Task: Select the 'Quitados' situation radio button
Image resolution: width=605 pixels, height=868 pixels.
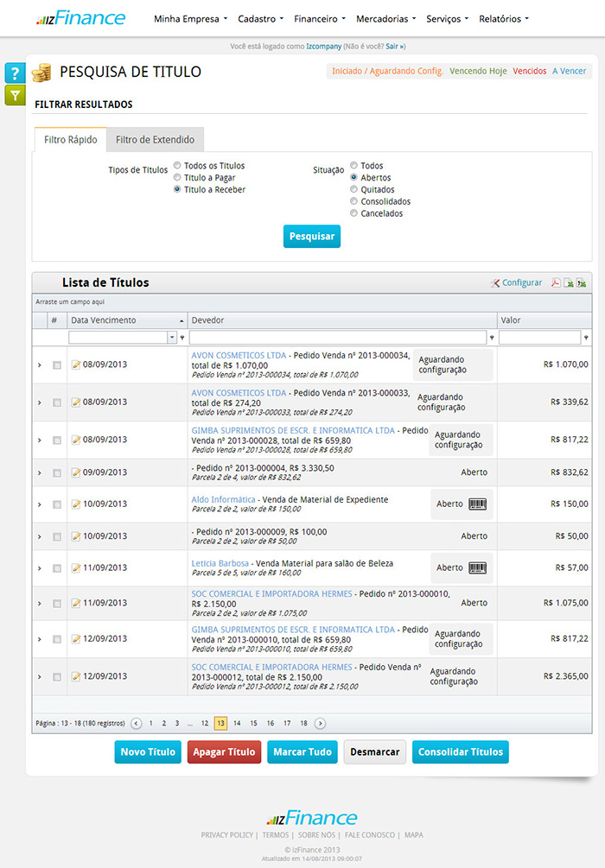Action: click(x=353, y=189)
